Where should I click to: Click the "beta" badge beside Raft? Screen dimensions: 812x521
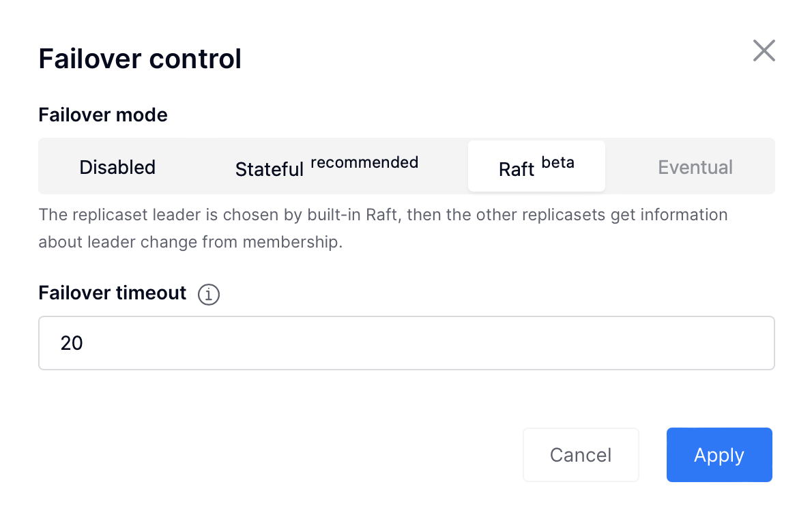(x=557, y=162)
